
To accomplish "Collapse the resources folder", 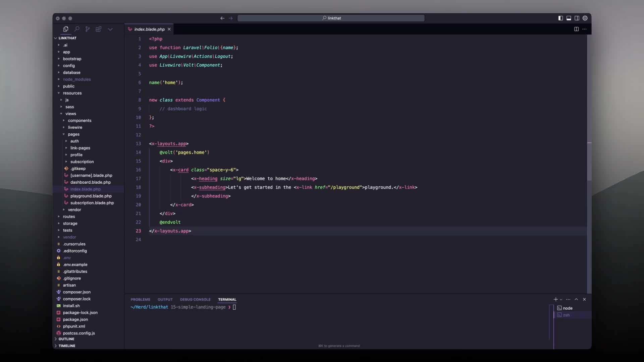I will pos(72,93).
